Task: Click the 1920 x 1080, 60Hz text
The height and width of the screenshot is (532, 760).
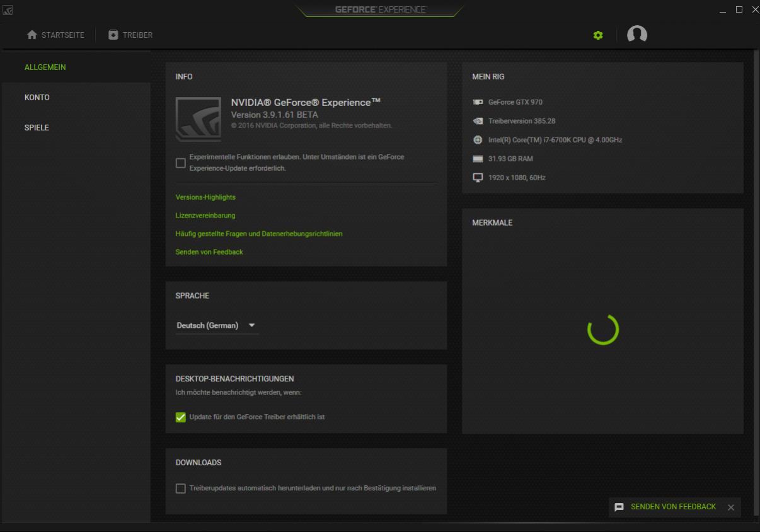Action: coord(517,178)
